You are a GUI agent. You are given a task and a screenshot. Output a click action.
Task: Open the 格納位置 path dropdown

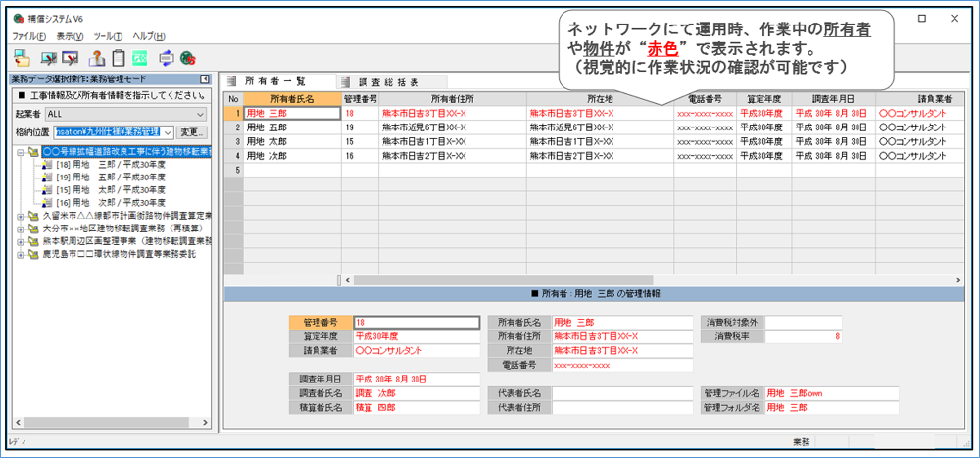point(168,132)
